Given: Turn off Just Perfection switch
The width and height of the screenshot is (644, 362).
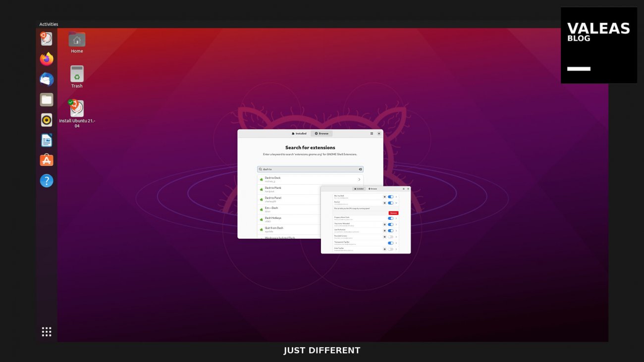Looking at the screenshot, I should [x=391, y=231].
